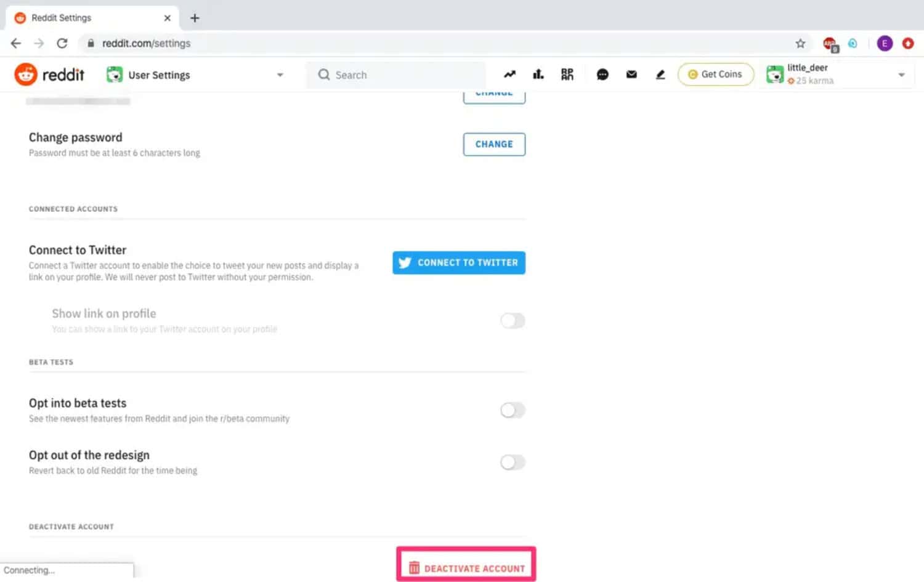This screenshot has width=924, height=582.
Task: Expand the User Settings navigation dropdown
Action: (195, 75)
